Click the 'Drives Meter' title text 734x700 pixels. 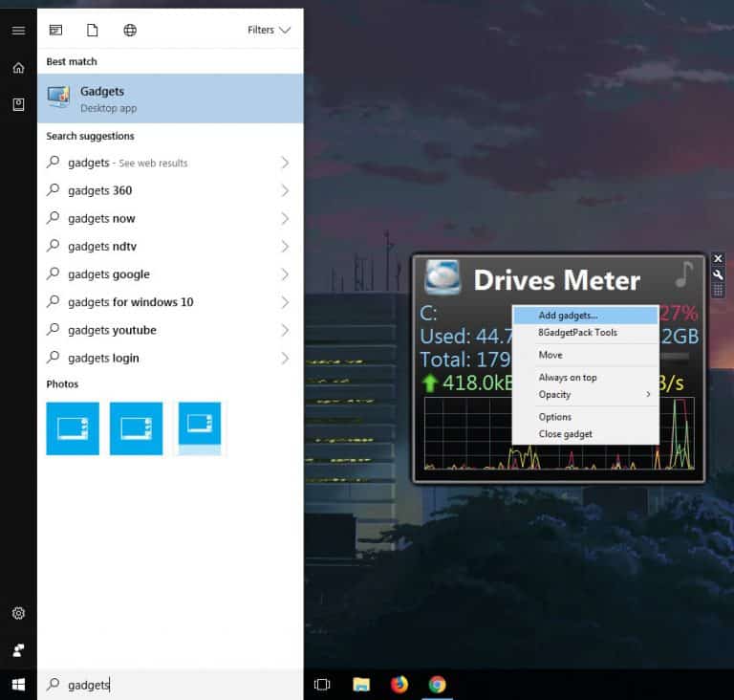click(x=556, y=280)
